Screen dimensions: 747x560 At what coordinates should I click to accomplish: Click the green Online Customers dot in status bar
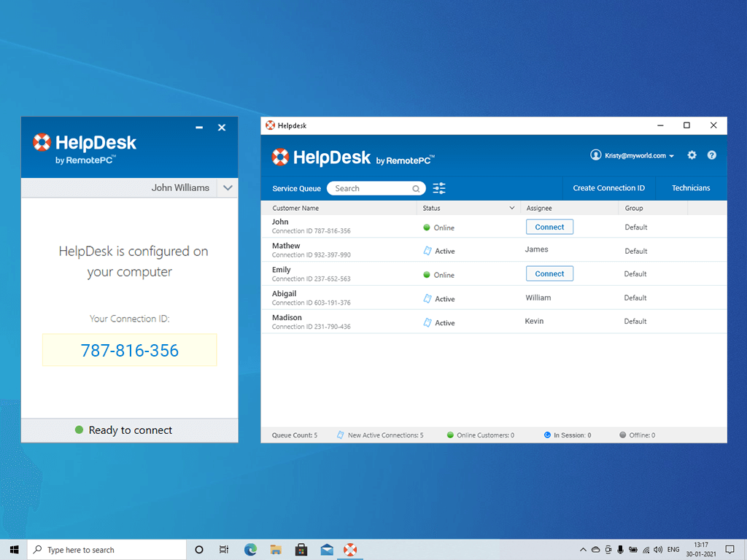tap(450, 435)
